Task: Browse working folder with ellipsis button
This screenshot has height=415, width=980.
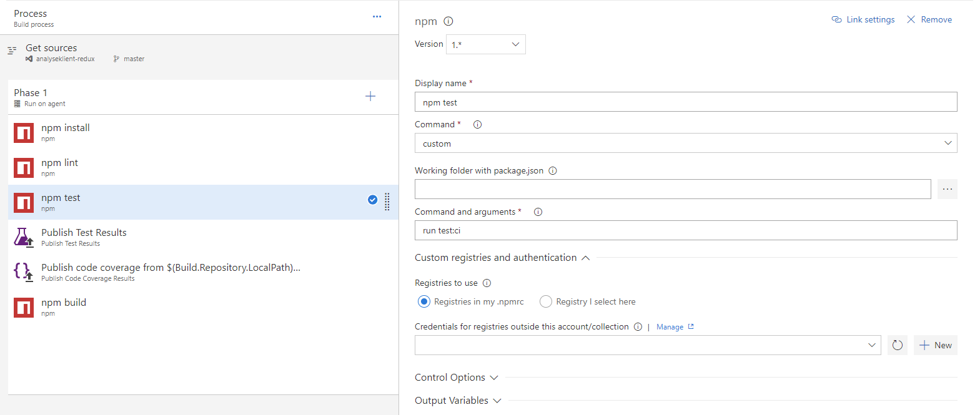Action: (x=947, y=189)
